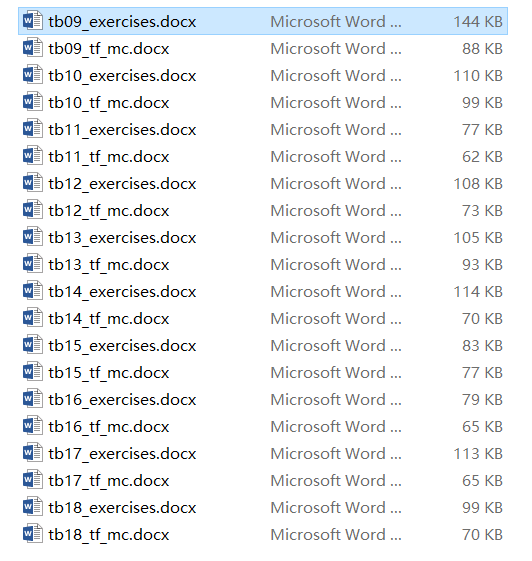The image size is (532, 561).
Task: Click the Word icon beside tb16_tf_mc.docx
Action: click(x=33, y=426)
